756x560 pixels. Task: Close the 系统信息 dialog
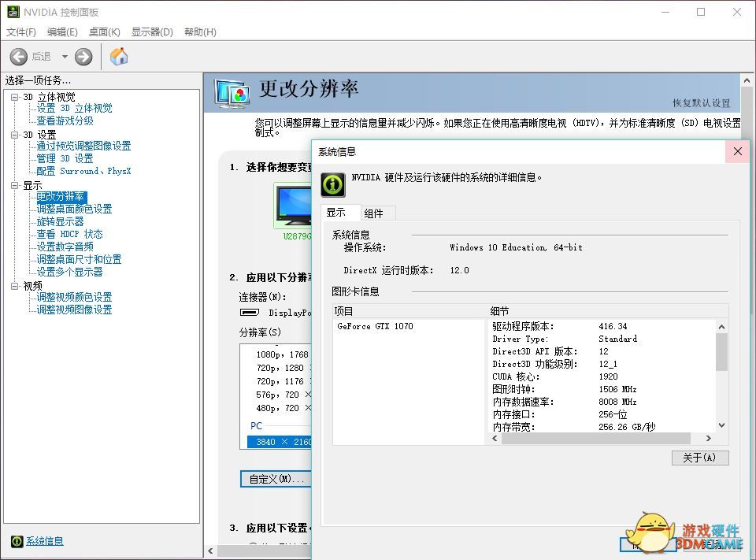738,151
